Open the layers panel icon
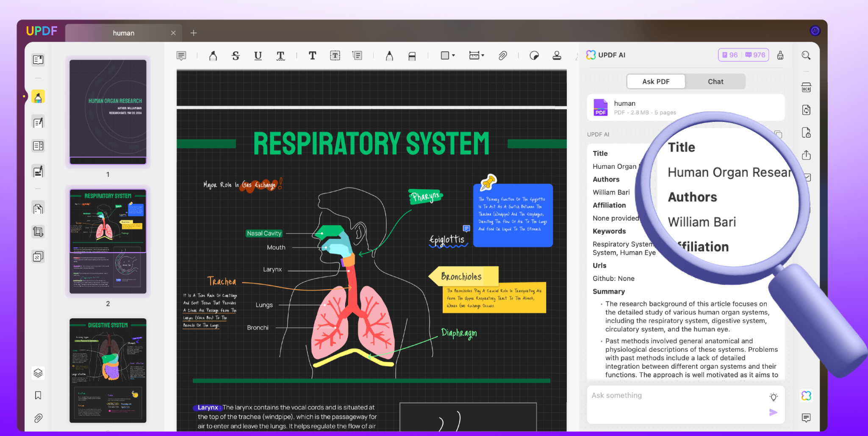The image size is (868, 436). (x=38, y=373)
